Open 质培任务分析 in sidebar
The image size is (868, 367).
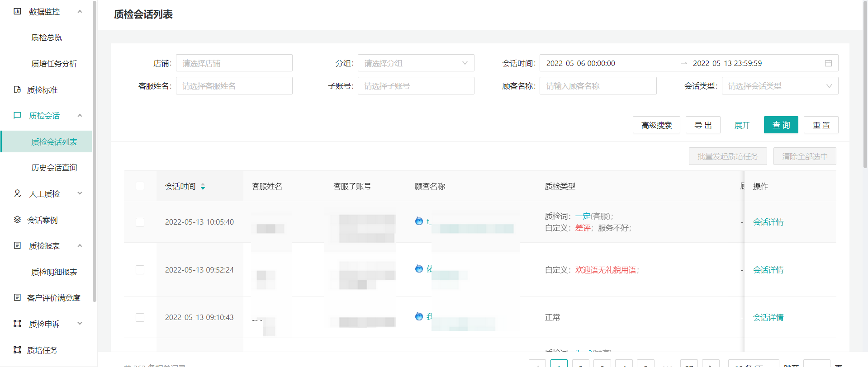click(54, 64)
